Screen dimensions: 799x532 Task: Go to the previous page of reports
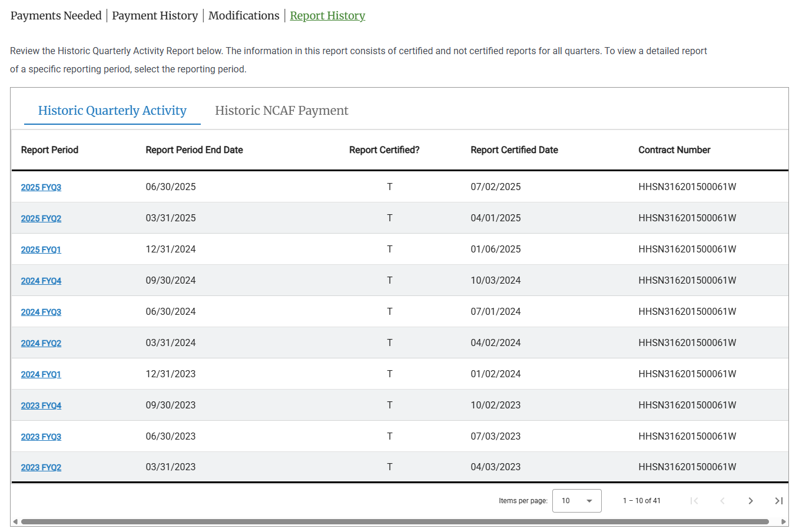point(722,501)
